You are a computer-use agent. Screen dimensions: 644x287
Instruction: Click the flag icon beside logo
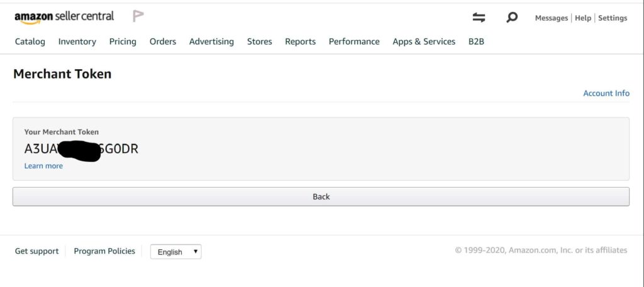(138, 16)
